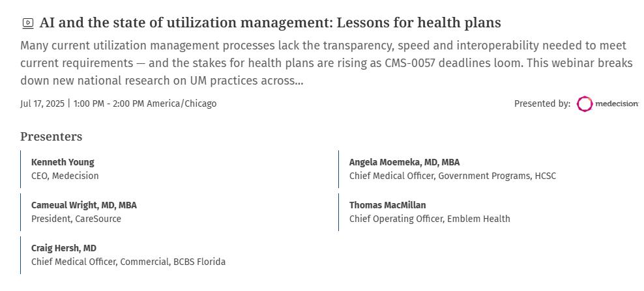Click the Jul 17, 2025 date
644x291 pixels.
coord(42,104)
